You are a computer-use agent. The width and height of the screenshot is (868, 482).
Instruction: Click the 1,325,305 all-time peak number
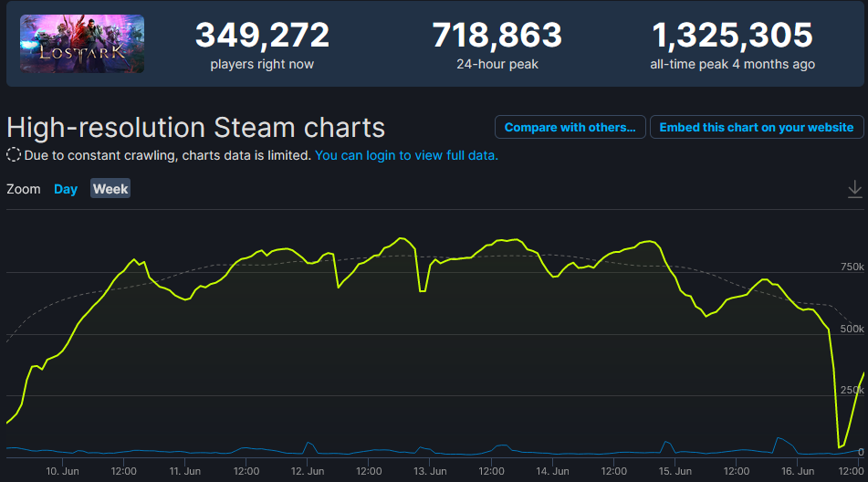732,36
